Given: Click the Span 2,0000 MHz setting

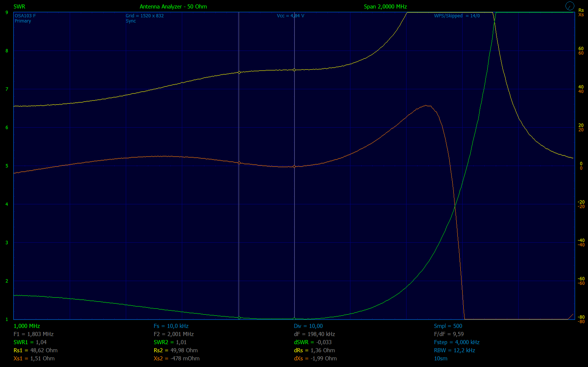Looking at the screenshot, I should point(385,7).
